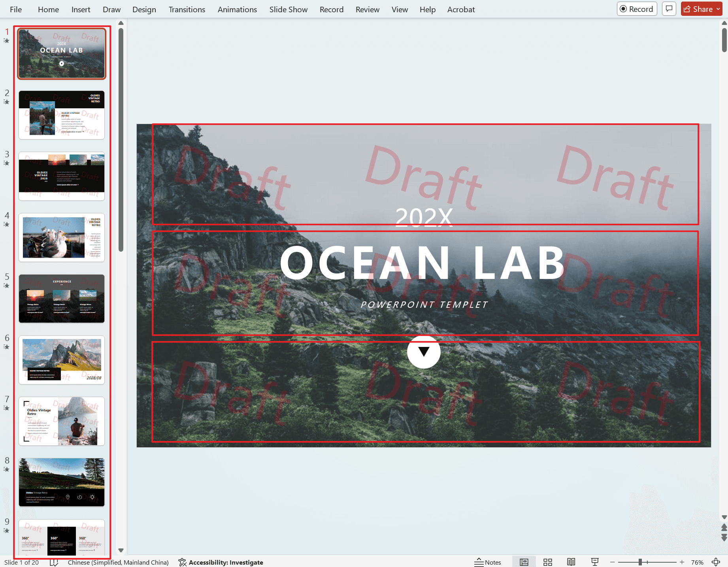Select the slide 3 thumbnail
Image resolution: width=728 pixels, height=567 pixels.
click(62, 176)
